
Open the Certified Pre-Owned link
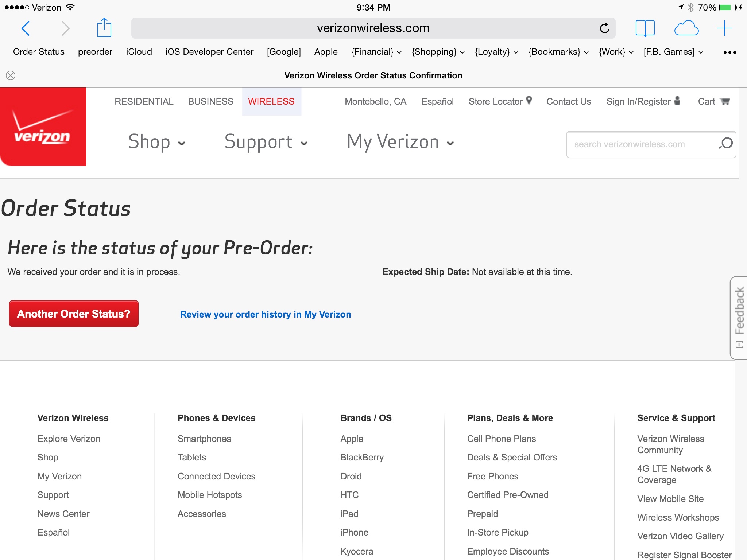[x=508, y=495]
